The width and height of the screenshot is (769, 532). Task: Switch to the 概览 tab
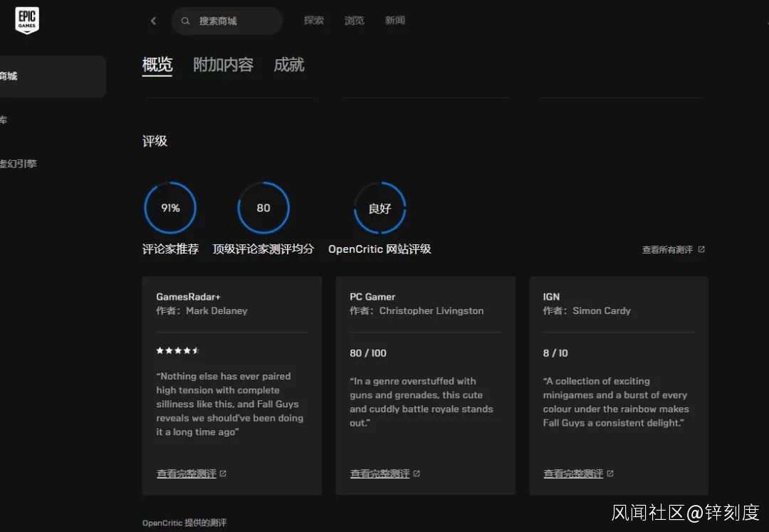tap(157, 65)
